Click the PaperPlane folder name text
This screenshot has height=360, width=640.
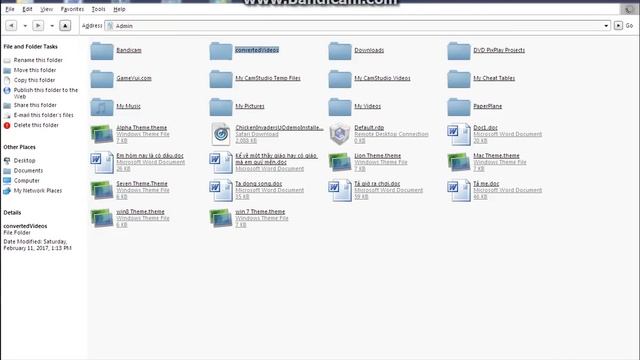click(487, 106)
